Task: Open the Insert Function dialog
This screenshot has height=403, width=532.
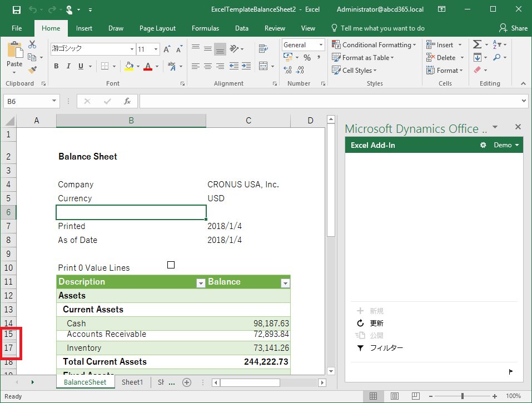Action: (x=127, y=101)
